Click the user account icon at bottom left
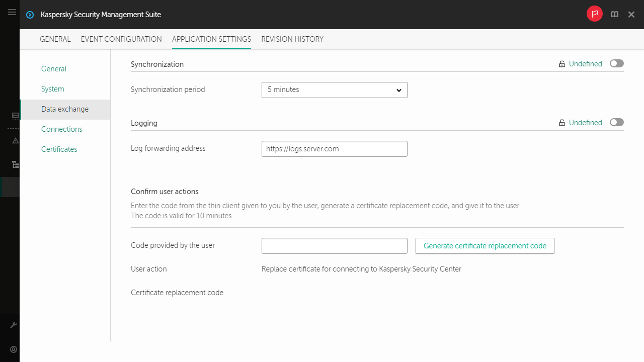This screenshot has height=362, width=644. click(x=14, y=349)
